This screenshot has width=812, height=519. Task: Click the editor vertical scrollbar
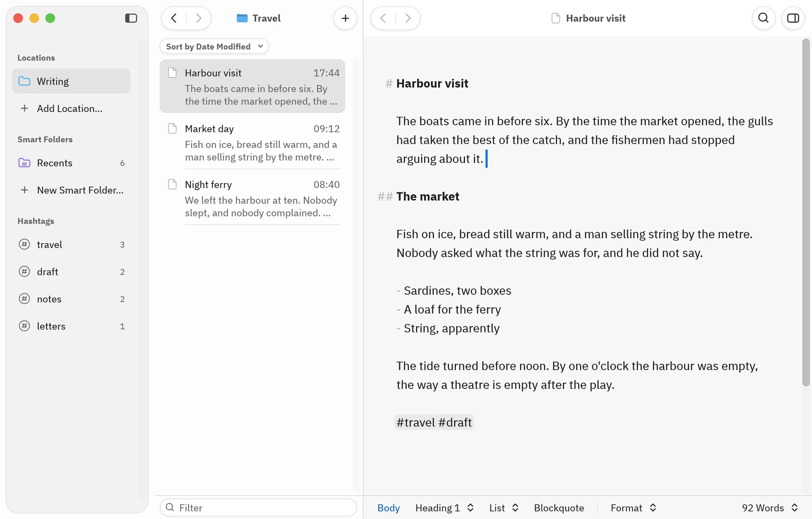[806, 212]
